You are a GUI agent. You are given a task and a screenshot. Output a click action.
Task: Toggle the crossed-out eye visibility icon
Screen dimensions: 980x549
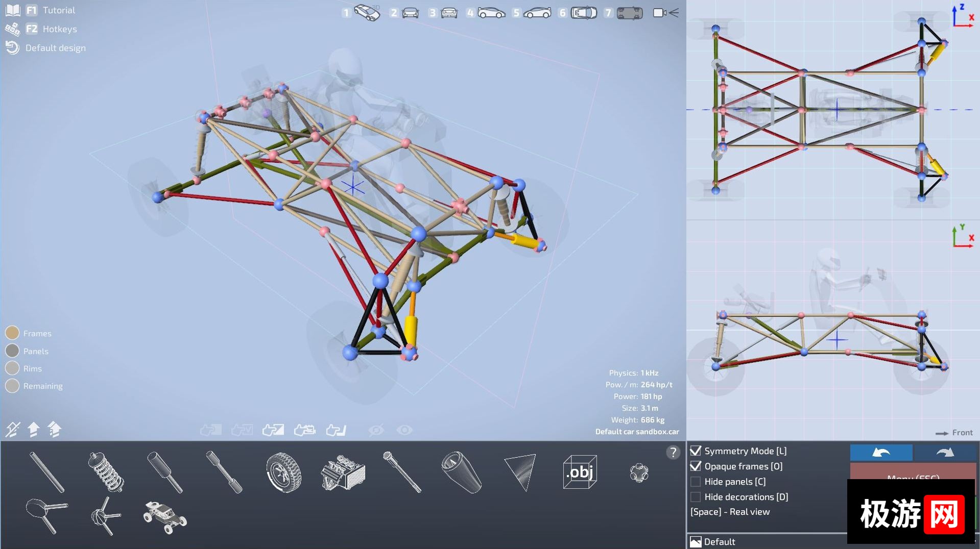376,430
